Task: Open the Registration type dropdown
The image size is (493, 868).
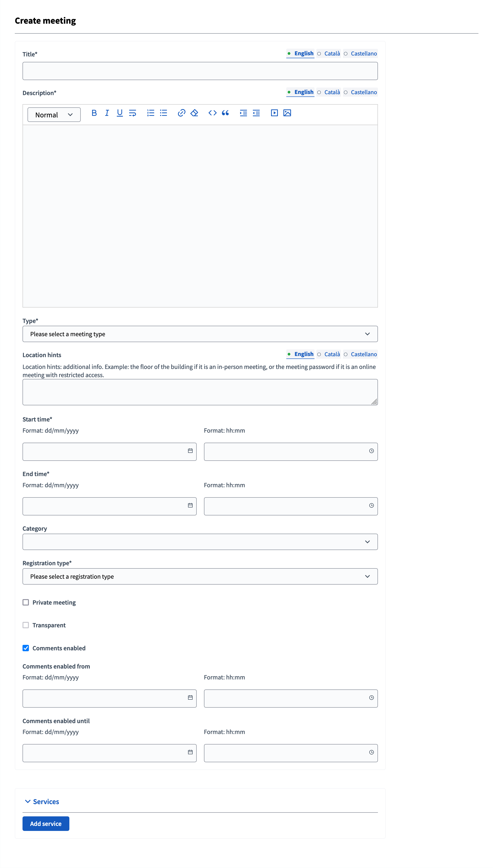Action: pyautogui.click(x=200, y=576)
